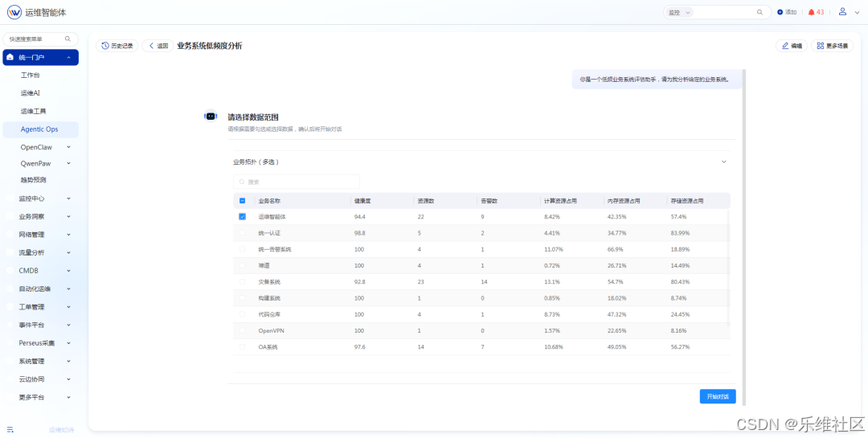Check the 统一认证 row checkbox
This screenshot has width=868, height=438.
(243, 233)
